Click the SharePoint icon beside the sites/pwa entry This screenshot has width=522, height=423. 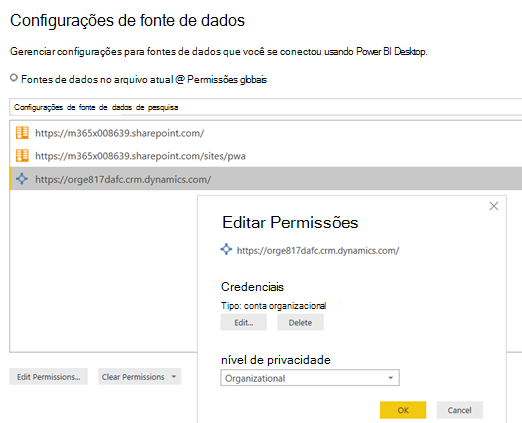point(22,156)
